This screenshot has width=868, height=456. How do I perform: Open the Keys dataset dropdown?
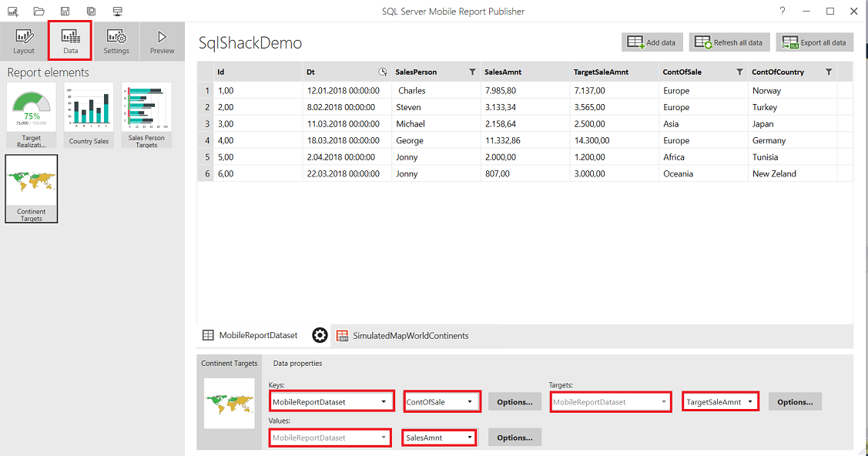[332, 401]
